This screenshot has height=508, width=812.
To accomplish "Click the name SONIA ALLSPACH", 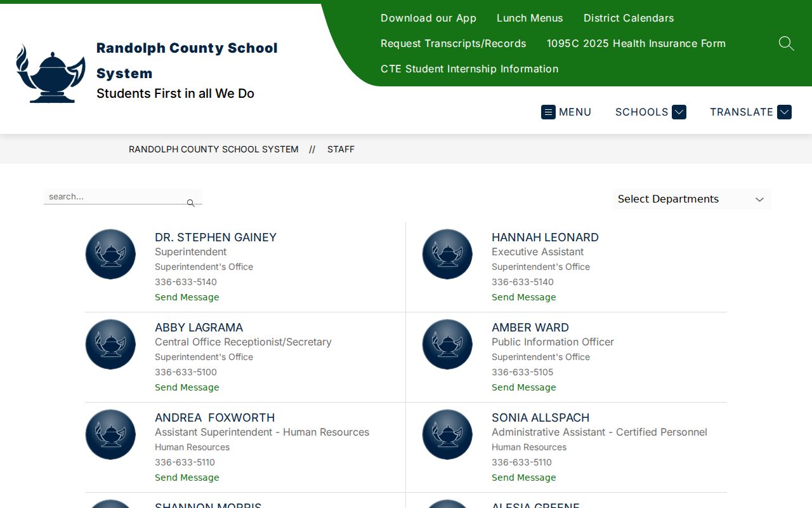I will [x=540, y=418].
